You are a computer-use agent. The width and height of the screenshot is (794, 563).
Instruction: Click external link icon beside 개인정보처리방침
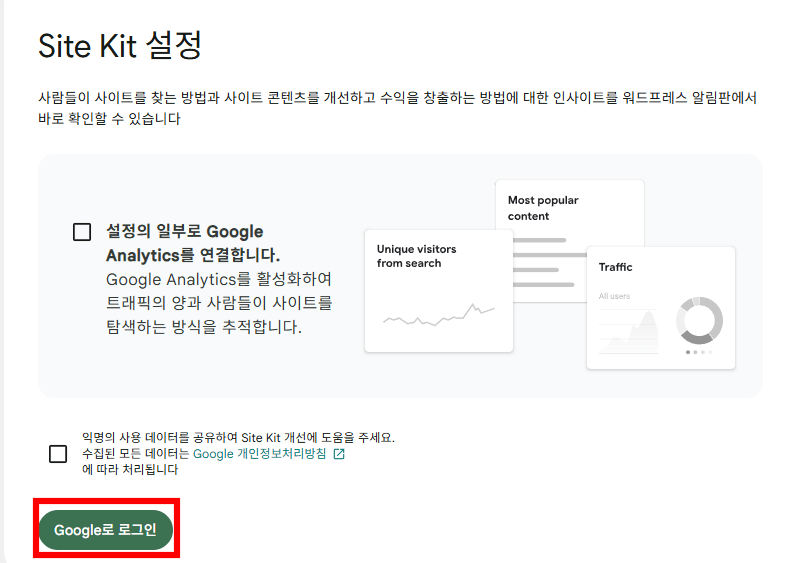(339, 454)
